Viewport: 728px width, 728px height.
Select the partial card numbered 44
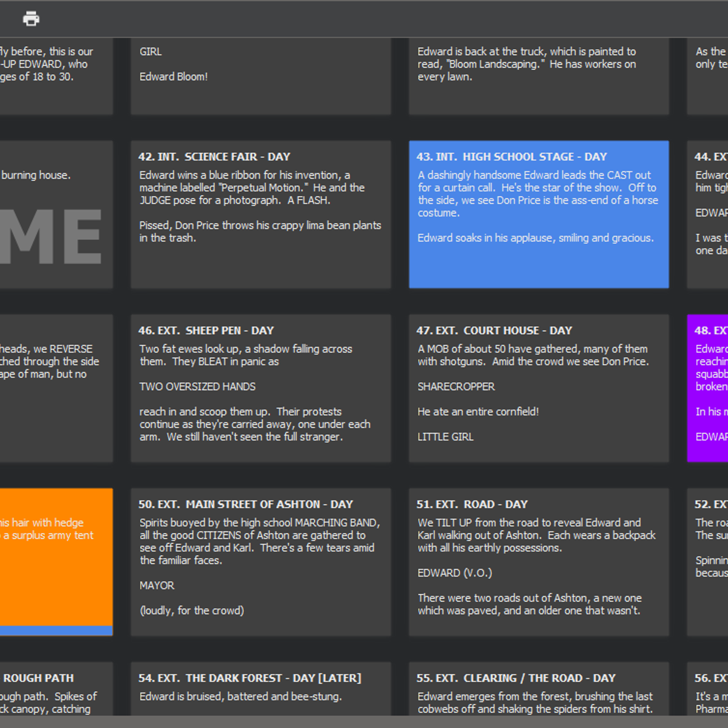tap(708, 214)
